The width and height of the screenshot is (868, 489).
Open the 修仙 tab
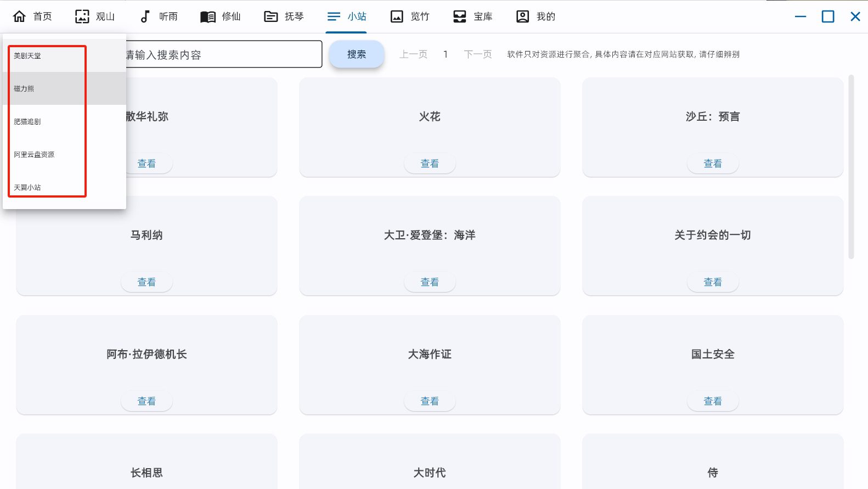coord(221,16)
